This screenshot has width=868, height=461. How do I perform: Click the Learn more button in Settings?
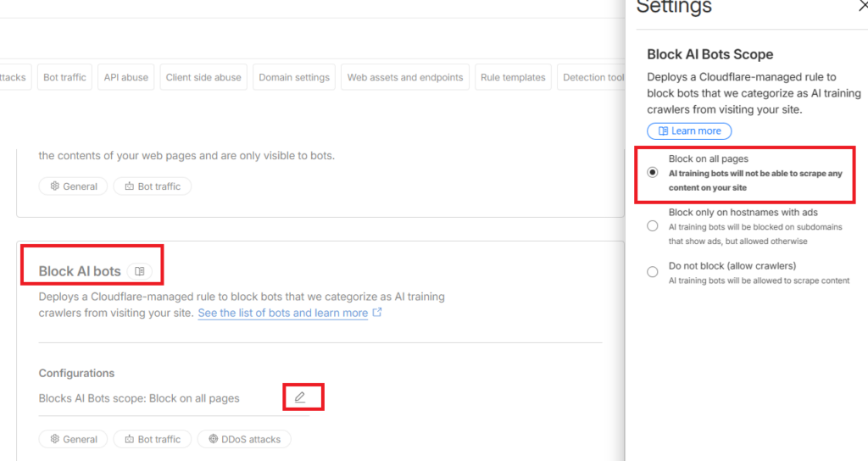click(x=688, y=131)
